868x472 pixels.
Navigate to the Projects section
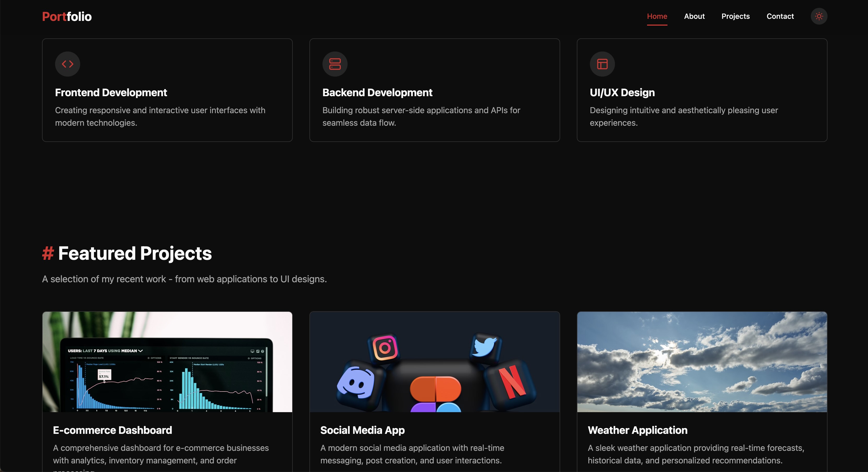point(736,16)
